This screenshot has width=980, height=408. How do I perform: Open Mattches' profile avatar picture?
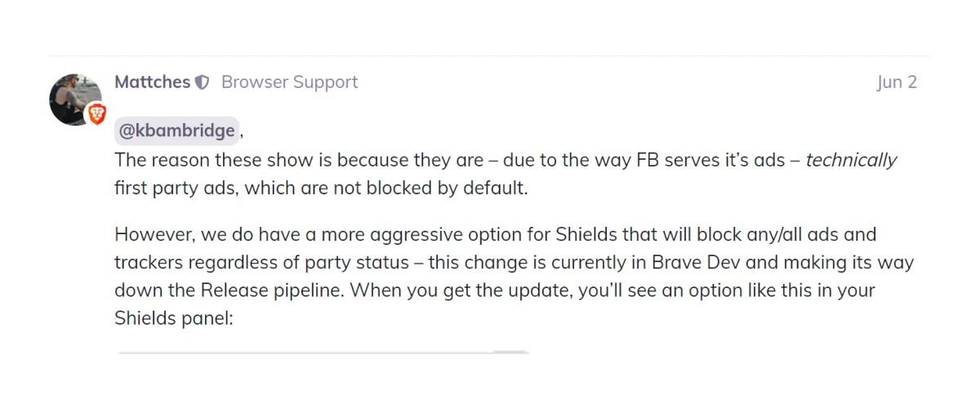coord(75,100)
